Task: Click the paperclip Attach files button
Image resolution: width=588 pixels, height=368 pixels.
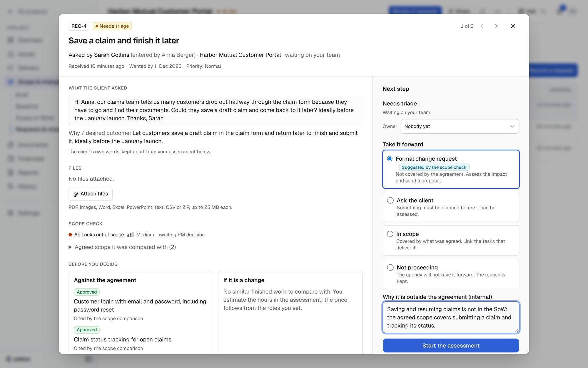Action: pos(91,194)
